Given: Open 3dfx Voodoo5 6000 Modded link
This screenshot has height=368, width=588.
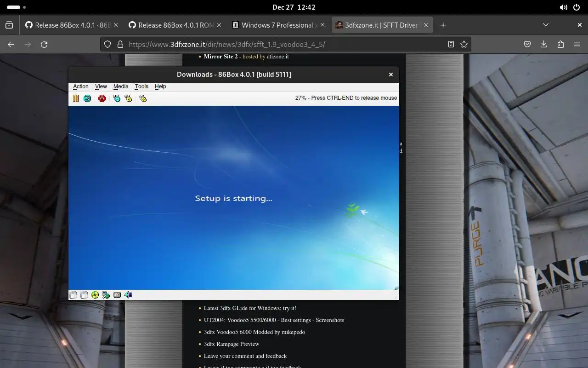Looking at the screenshot, I should tap(254, 332).
